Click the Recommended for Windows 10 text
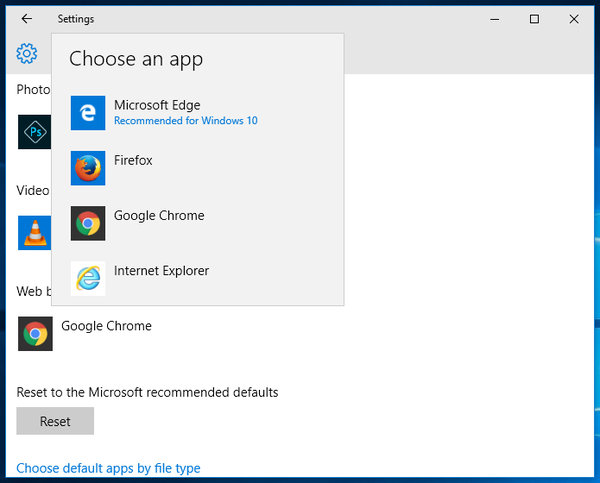600x483 pixels. point(186,121)
